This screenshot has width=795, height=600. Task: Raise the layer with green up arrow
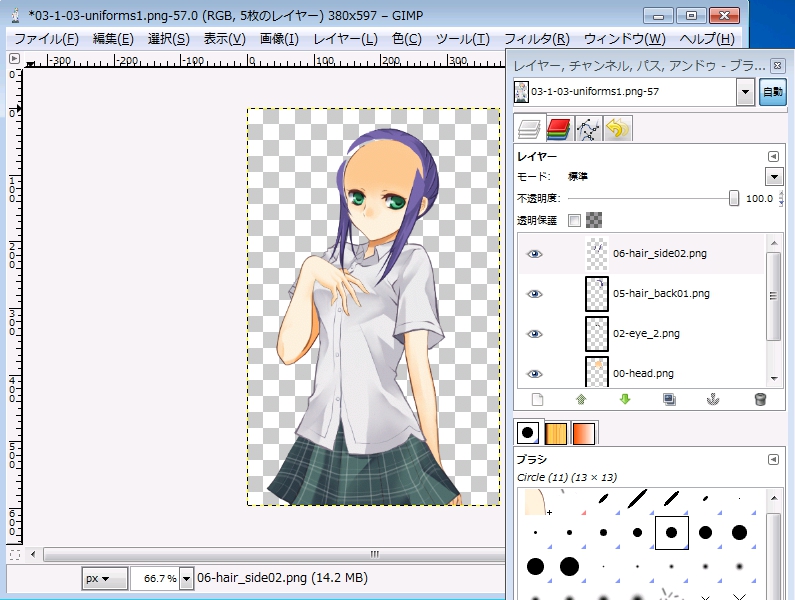(581, 400)
